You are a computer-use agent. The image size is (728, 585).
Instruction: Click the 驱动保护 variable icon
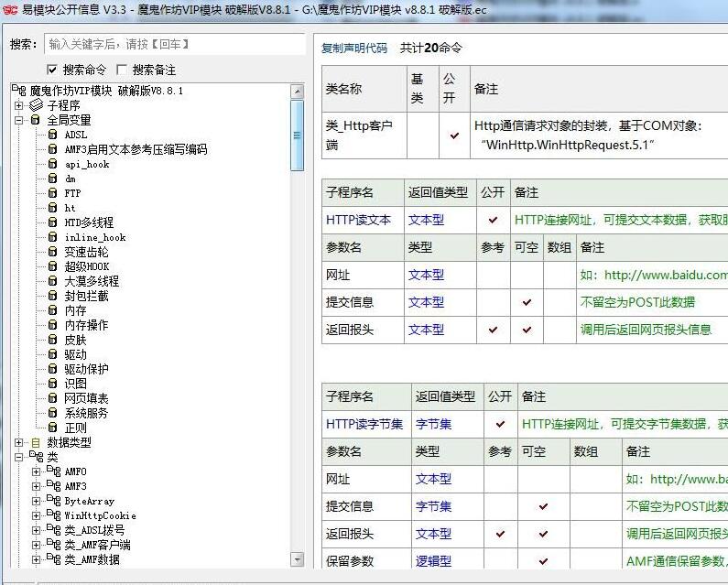click(x=52, y=369)
